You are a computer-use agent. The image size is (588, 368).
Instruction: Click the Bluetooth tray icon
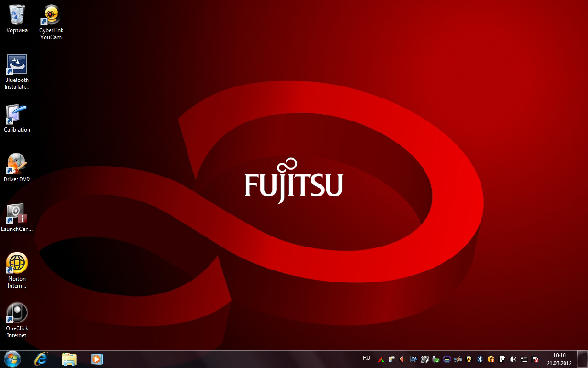click(x=480, y=359)
